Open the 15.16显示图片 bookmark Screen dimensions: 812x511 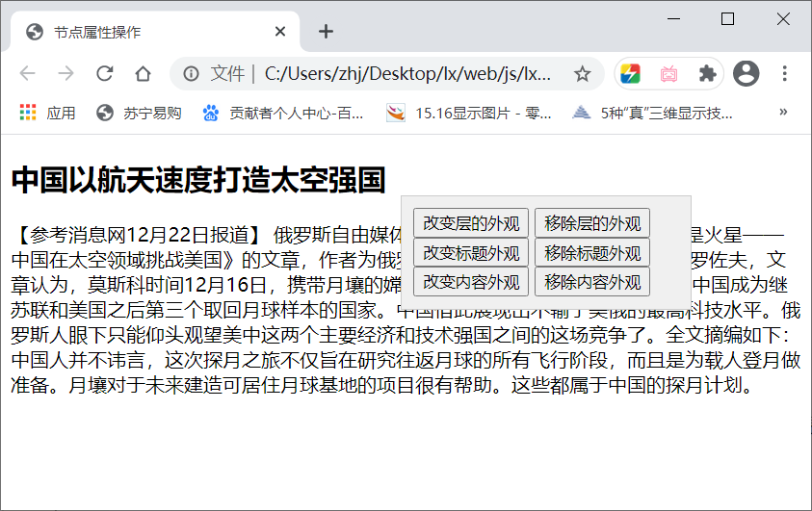point(469,113)
